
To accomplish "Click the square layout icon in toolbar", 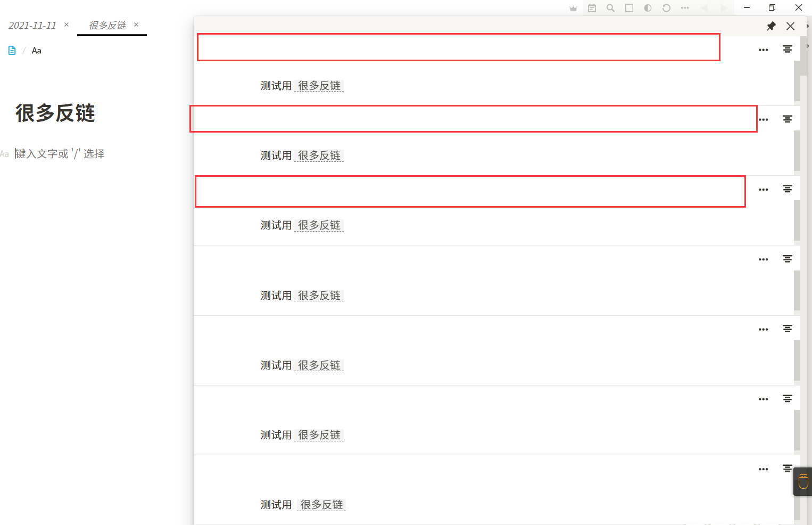I will [x=629, y=8].
